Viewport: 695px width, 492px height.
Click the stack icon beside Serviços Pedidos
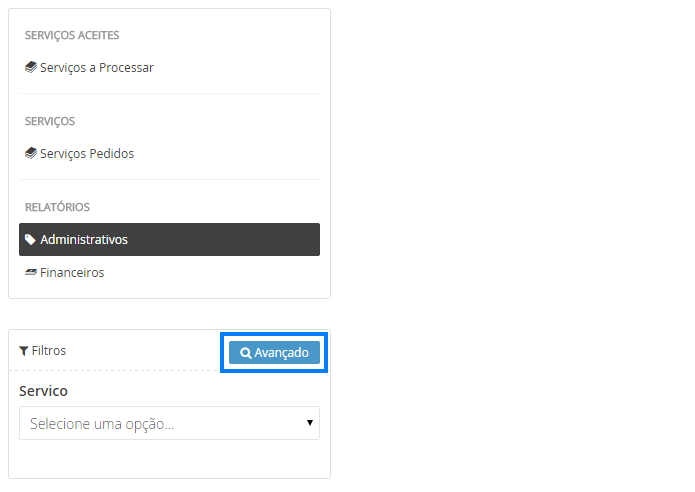pos(31,154)
